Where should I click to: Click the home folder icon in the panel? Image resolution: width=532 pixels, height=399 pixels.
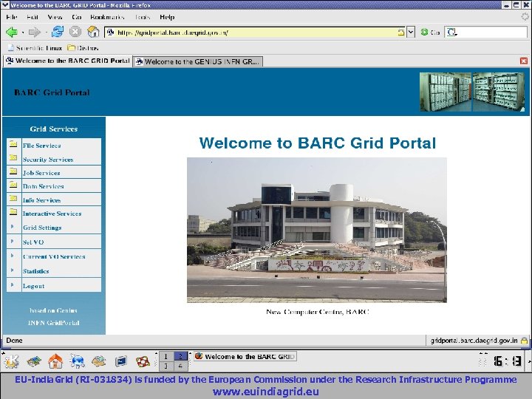tap(55, 361)
